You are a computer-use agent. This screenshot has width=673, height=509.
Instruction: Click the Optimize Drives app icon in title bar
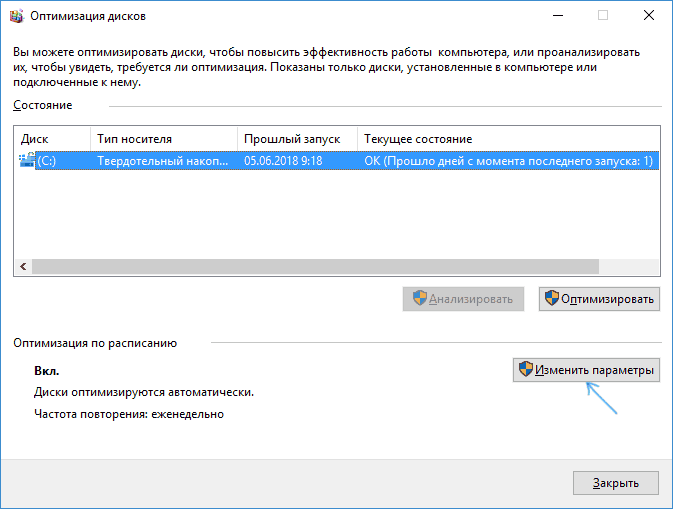coord(17,16)
